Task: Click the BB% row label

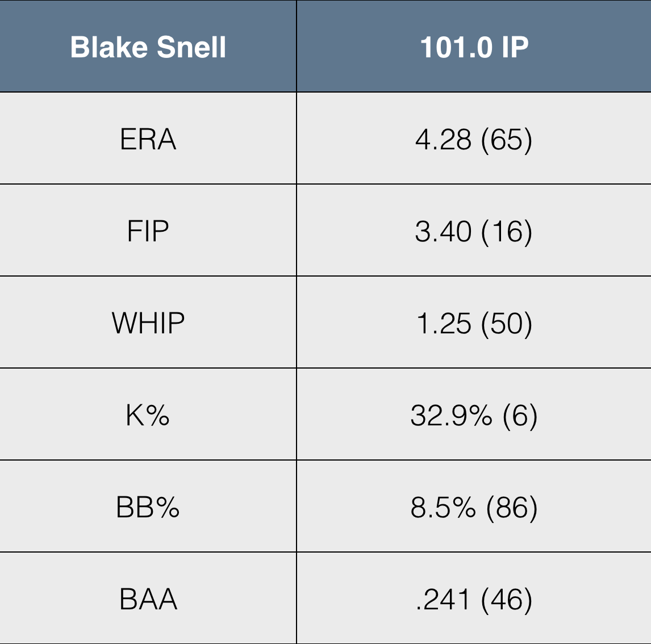Action: [148, 507]
